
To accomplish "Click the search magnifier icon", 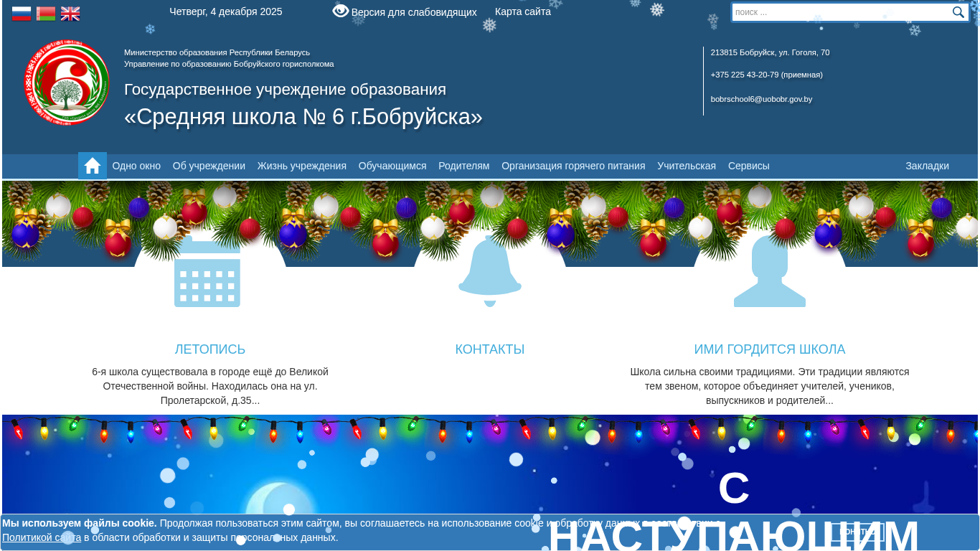I will [958, 12].
